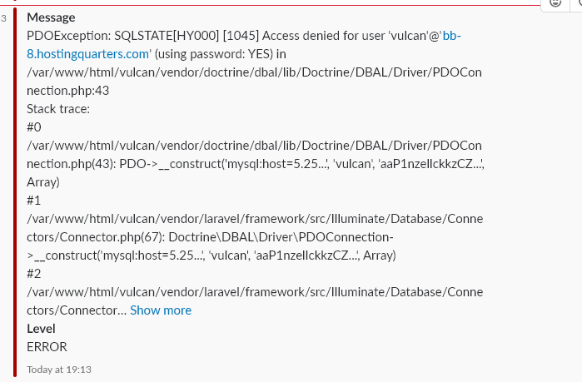The height and width of the screenshot is (392, 582).
Task: Click the Today at 19:13 timestamp
Action: pyautogui.click(x=58, y=369)
